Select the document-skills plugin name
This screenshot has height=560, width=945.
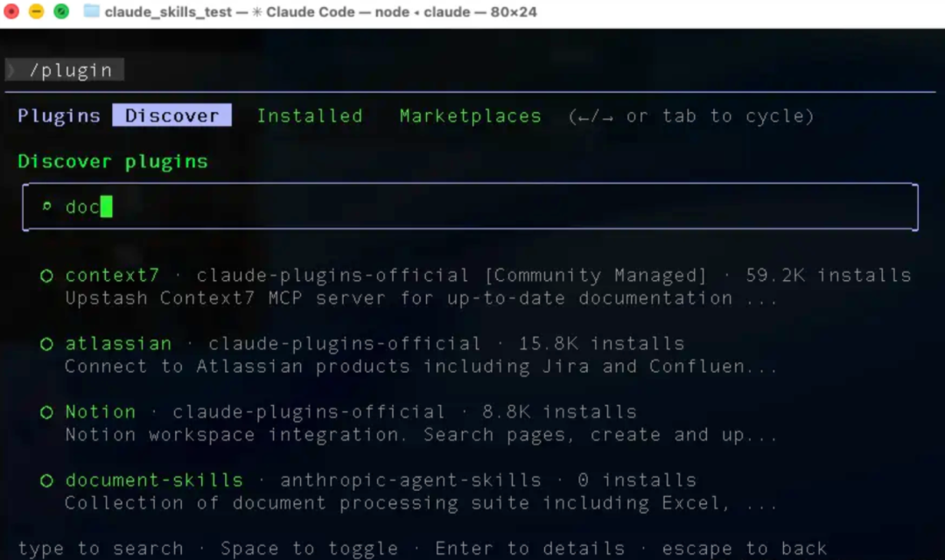coord(154,479)
